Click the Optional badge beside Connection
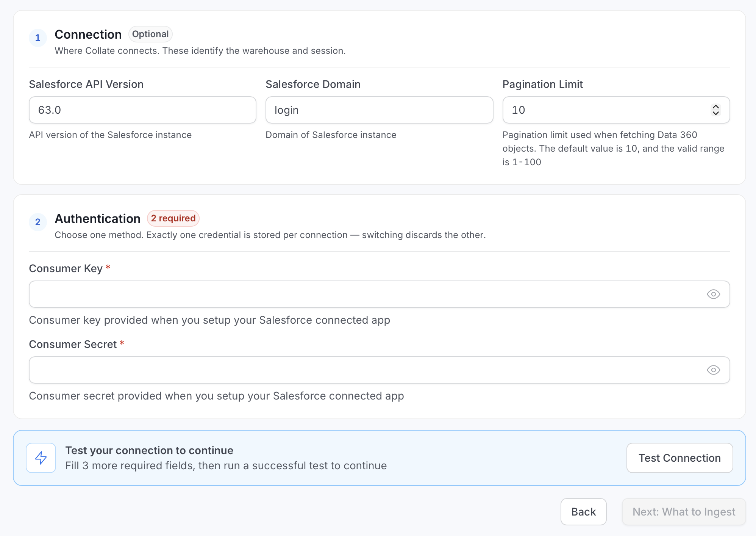The width and height of the screenshot is (756, 536). [x=150, y=34]
